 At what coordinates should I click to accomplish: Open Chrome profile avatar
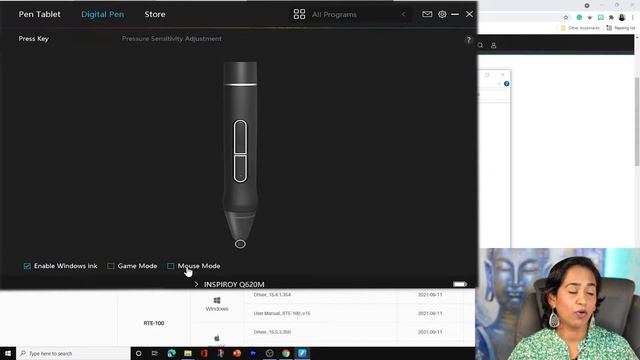click(x=622, y=18)
